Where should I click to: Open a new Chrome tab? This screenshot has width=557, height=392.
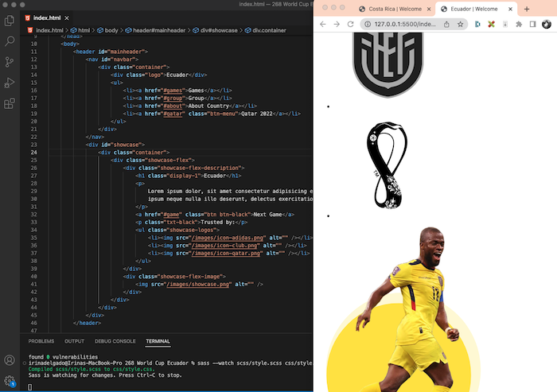coord(527,9)
